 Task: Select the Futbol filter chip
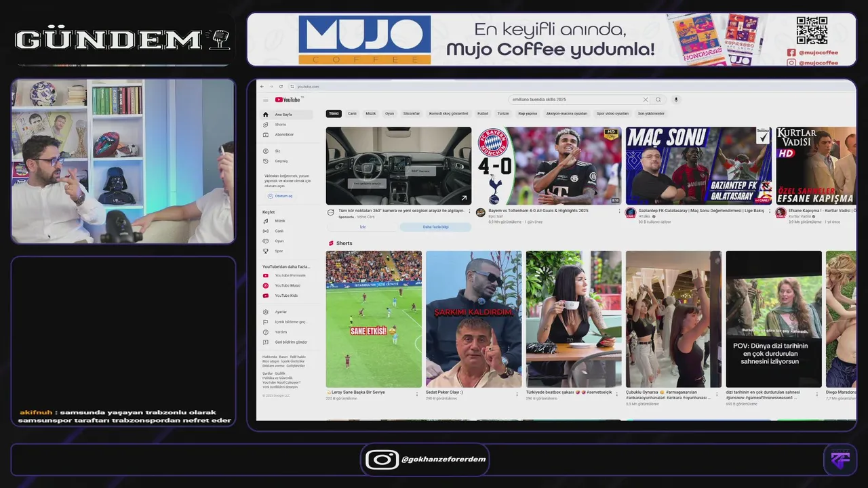(x=483, y=114)
